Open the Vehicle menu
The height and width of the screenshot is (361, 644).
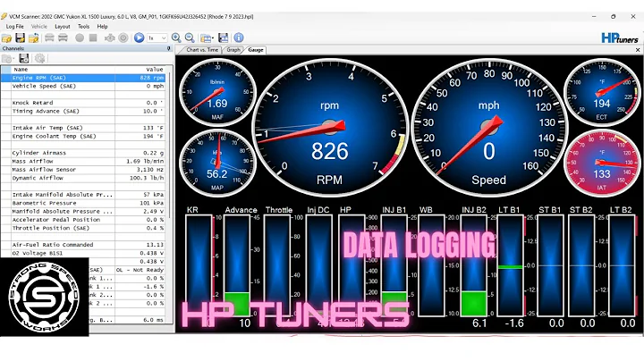(39, 26)
